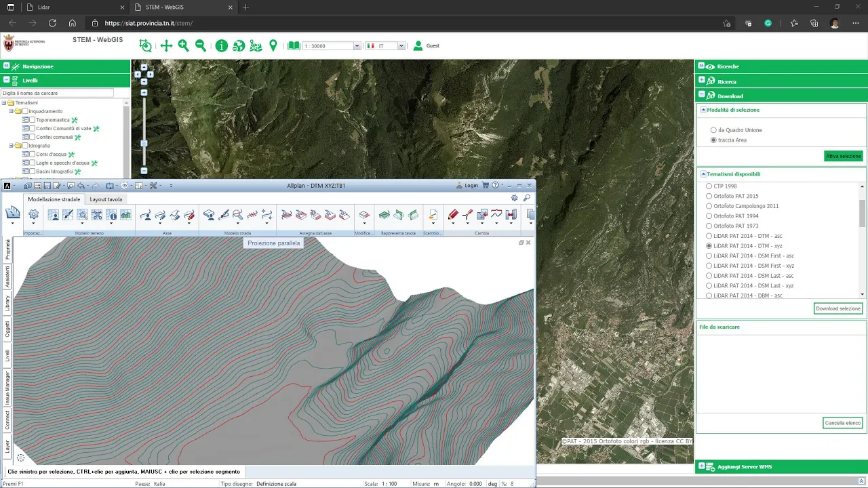
Task: Open the Proprietà side tab in Allplan
Action: tap(7, 249)
